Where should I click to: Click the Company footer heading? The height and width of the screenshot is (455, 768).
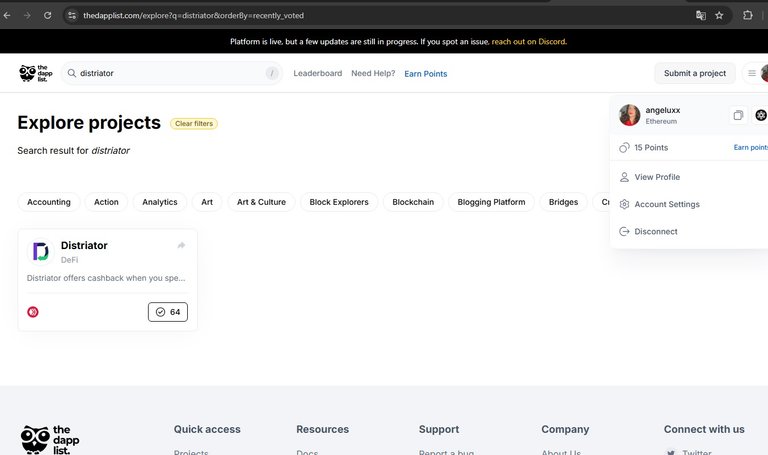[565, 429]
